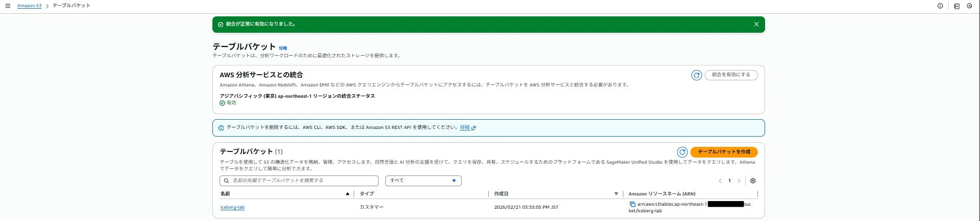Go to Amazon S3 breadcrumb link
Screen dimensions: 980x221
tap(29, 6)
